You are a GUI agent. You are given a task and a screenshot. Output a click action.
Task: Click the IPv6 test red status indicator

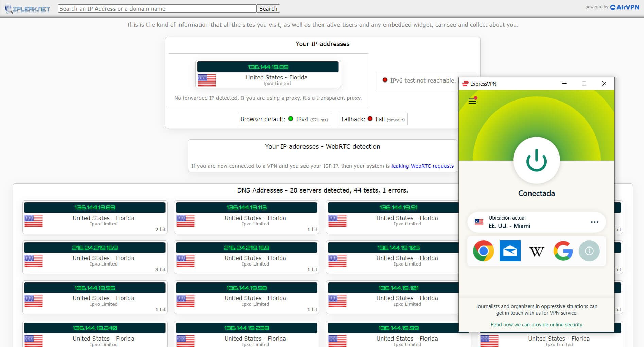point(385,80)
